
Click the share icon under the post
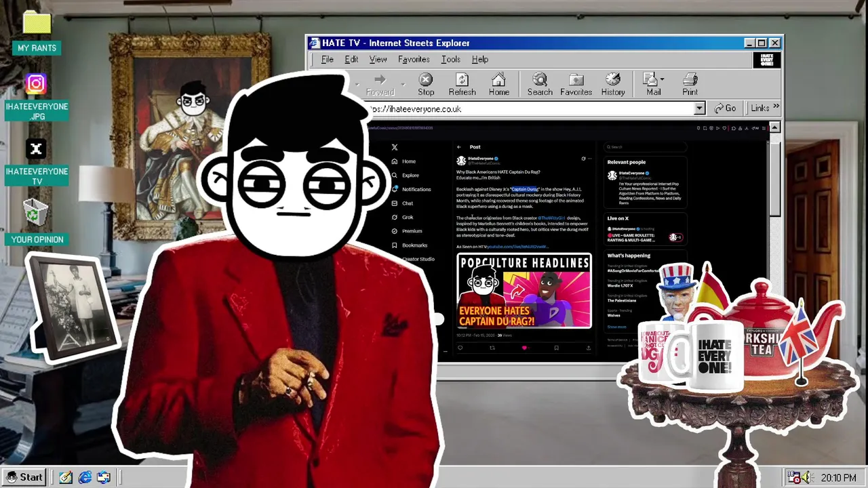588,348
